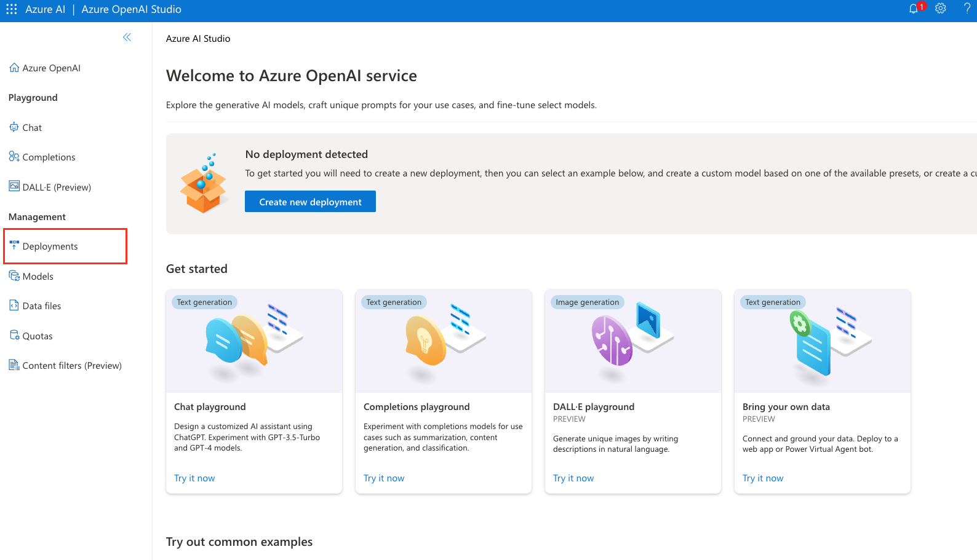Click the Get started heading
The width and height of the screenshot is (977, 560).
(x=197, y=269)
